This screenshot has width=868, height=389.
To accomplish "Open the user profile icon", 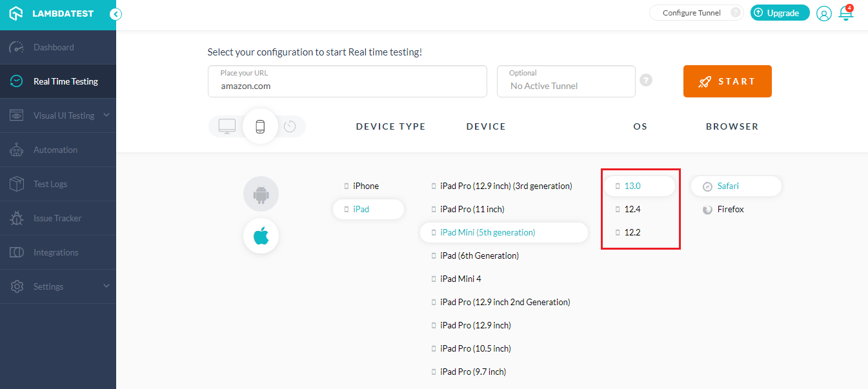I will (x=823, y=14).
